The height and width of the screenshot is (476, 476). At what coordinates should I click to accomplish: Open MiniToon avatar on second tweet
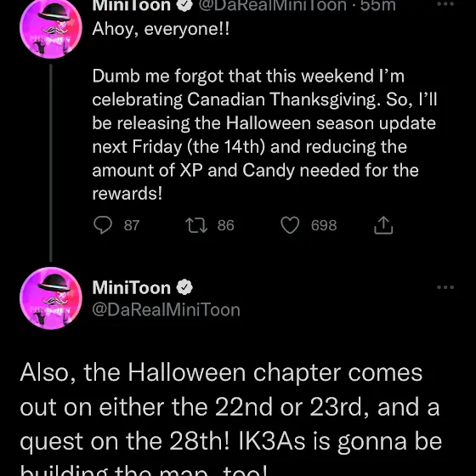(x=51, y=298)
